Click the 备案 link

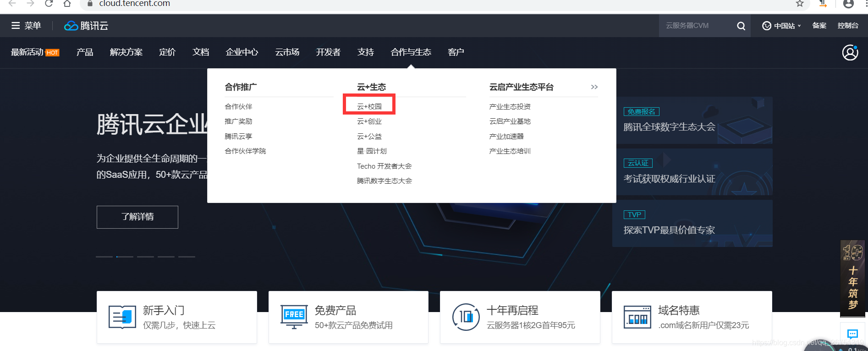click(x=819, y=26)
